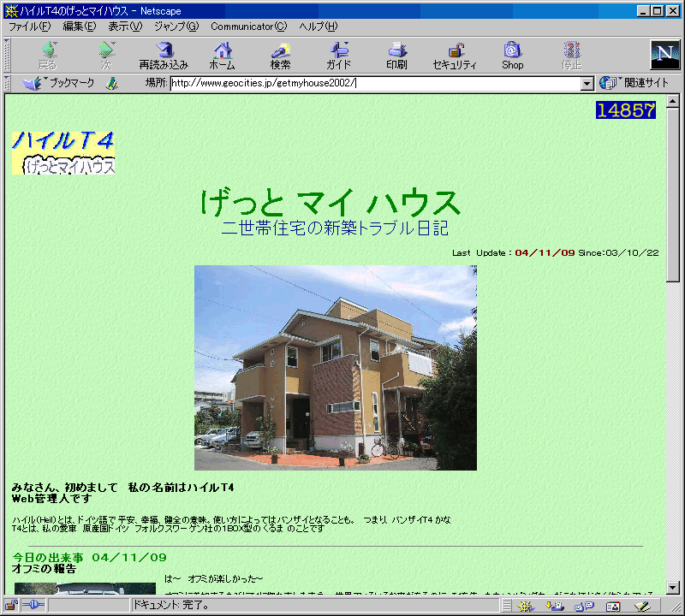
Task: Print the page with 印刷
Action: tap(396, 56)
